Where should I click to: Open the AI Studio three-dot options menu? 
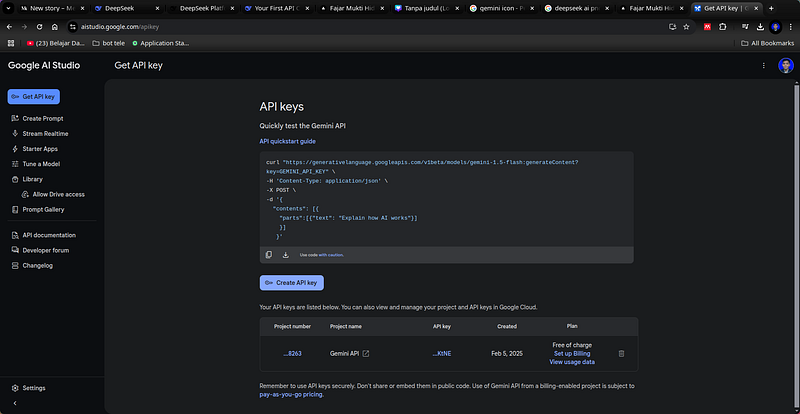tap(763, 65)
